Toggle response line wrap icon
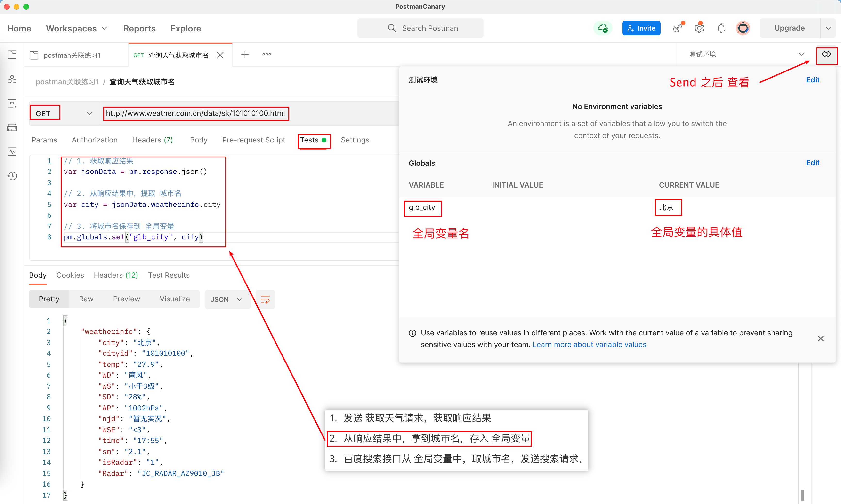The height and width of the screenshot is (504, 841). pos(265,299)
